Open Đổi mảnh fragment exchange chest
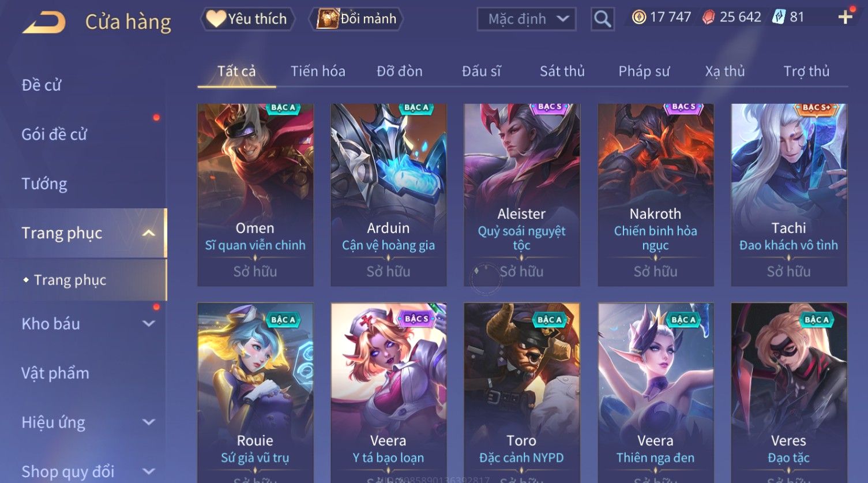 click(x=356, y=19)
